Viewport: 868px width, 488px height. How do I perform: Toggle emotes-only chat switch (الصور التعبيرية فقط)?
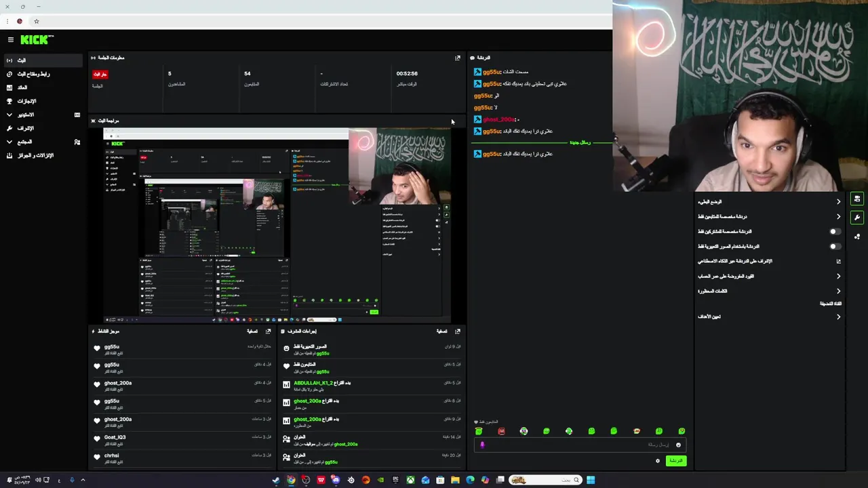(x=835, y=247)
